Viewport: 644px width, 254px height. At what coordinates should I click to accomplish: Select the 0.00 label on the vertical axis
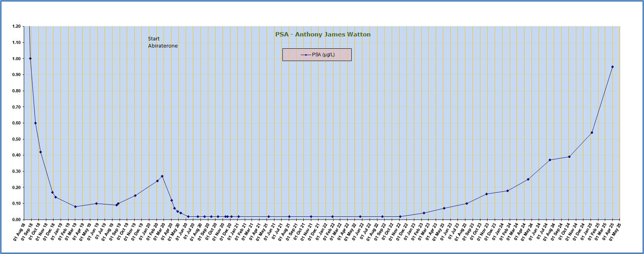coord(16,220)
